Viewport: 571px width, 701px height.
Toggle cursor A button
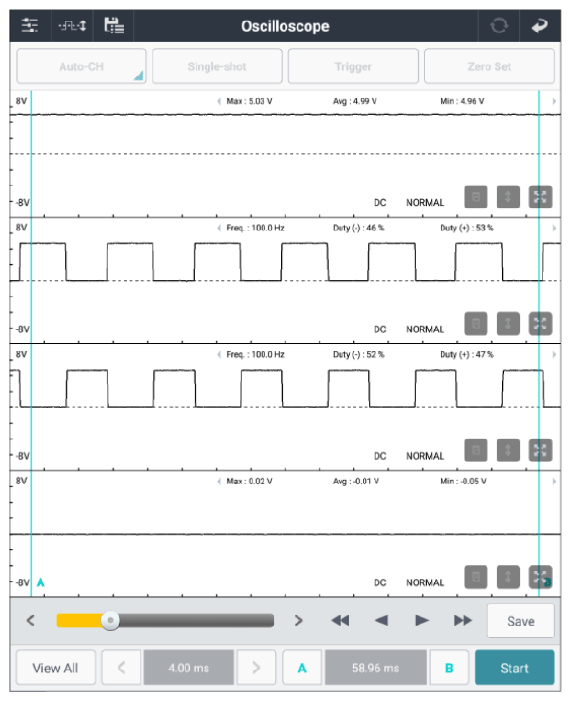click(302, 668)
